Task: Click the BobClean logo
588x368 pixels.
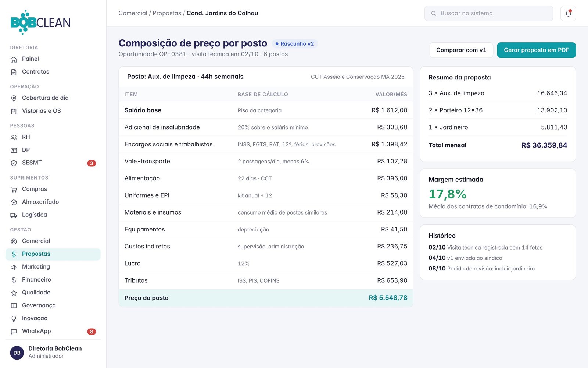Action: 40,22
